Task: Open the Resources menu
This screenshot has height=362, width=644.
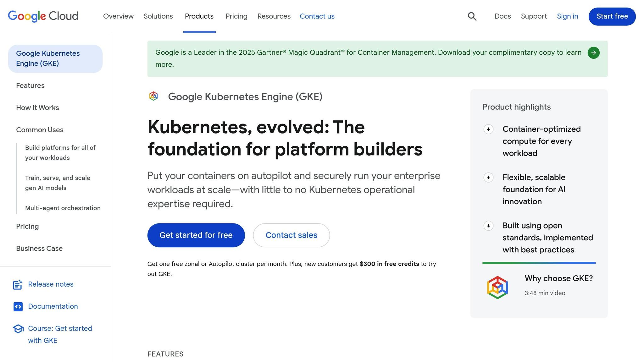Action: 274,16
